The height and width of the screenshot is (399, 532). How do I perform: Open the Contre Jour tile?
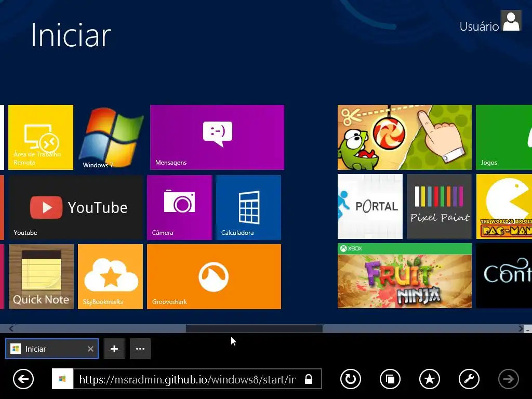coord(504,275)
